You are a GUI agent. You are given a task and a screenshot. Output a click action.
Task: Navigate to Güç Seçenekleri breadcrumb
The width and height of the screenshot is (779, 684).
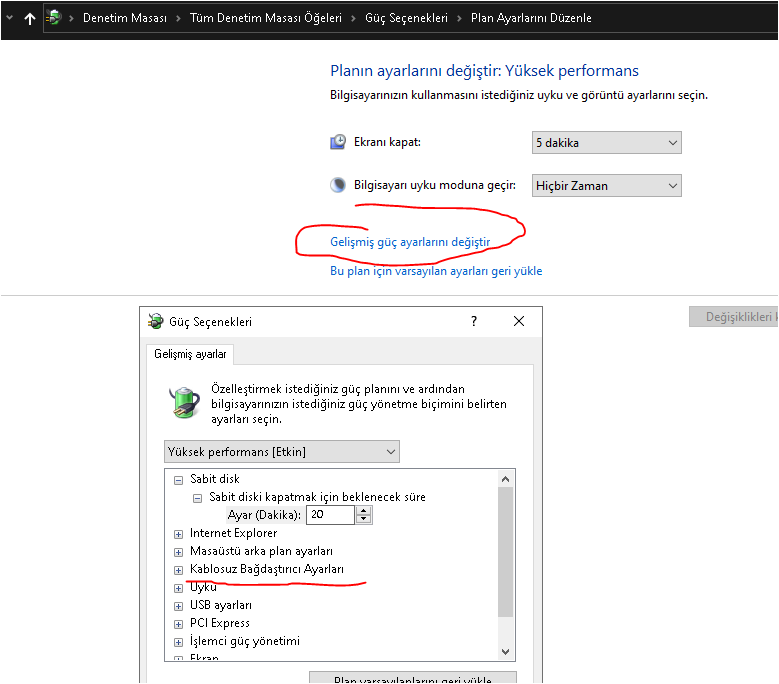tap(406, 18)
